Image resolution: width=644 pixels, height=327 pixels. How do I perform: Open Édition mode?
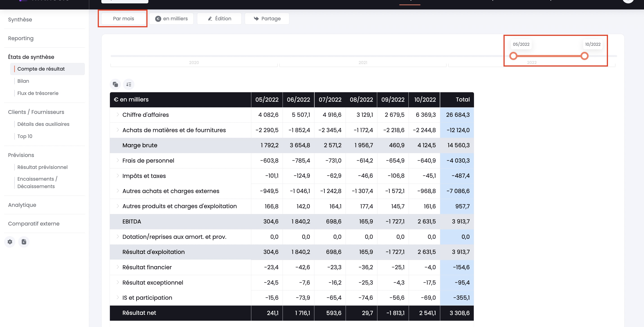pyautogui.click(x=219, y=19)
